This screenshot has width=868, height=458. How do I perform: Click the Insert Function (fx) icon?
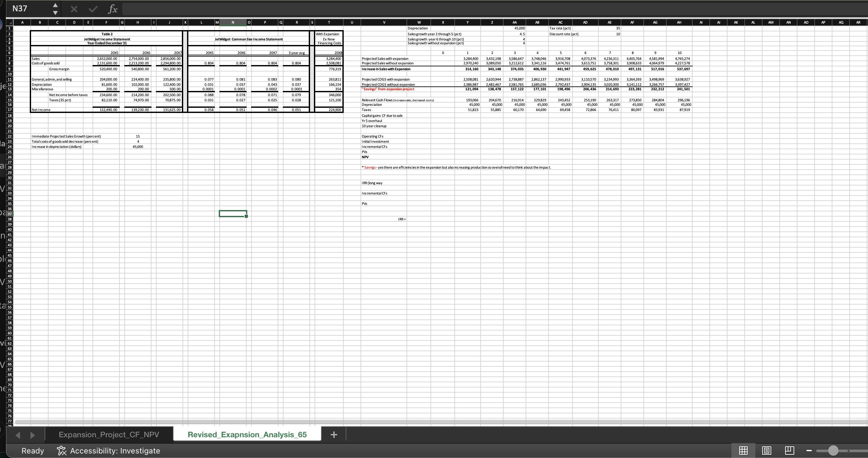pos(112,9)
